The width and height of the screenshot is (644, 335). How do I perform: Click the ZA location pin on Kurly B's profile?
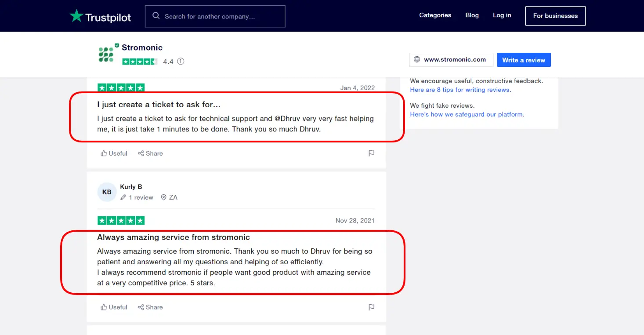(163, 197)
